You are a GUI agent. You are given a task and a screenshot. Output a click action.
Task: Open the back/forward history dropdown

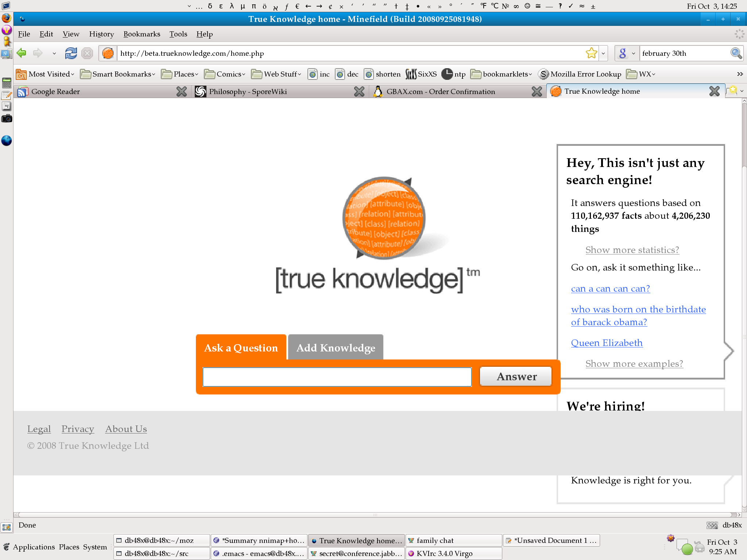pyautogui.click(x=54, y=53)
